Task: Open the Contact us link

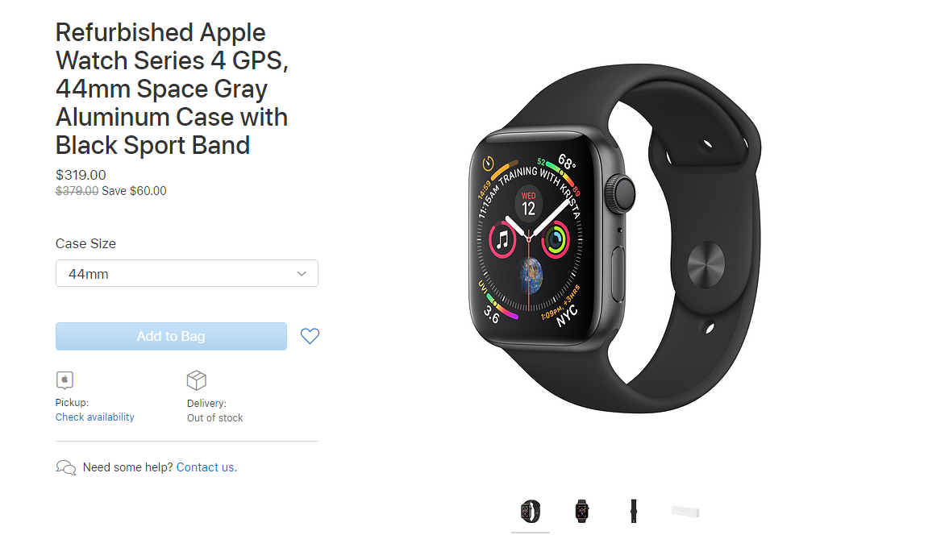Action: coord(206,467)
